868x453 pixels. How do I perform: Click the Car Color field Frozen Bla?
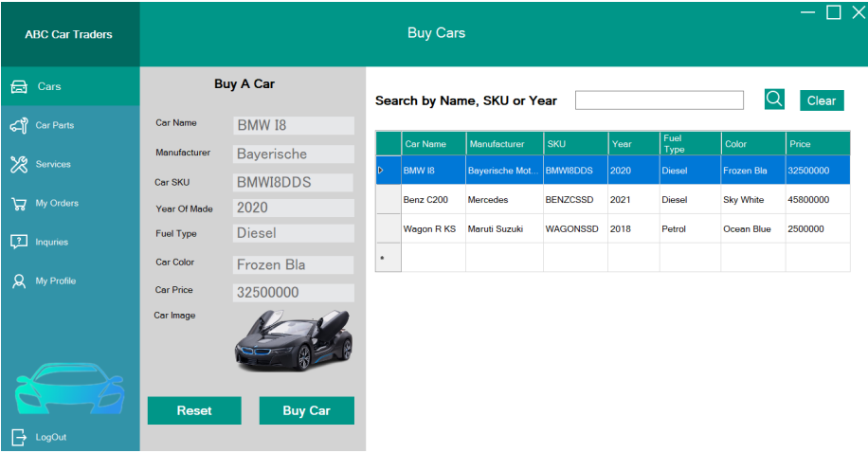click(294, 264)
